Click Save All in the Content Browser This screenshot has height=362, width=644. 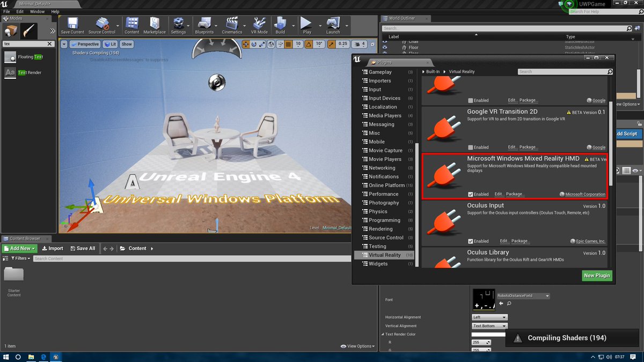(82, 248)
